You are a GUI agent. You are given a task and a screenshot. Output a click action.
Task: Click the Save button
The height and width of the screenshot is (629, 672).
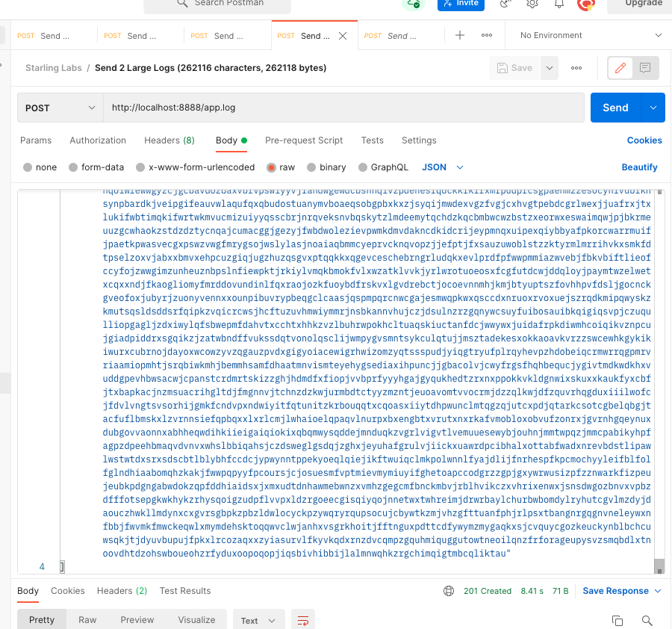click(514, 68)
